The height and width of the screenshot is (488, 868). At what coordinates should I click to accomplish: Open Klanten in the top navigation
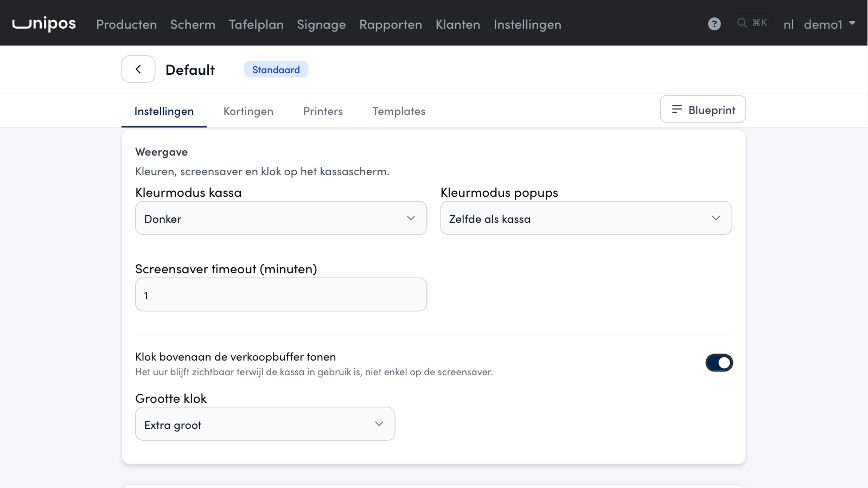458,24
